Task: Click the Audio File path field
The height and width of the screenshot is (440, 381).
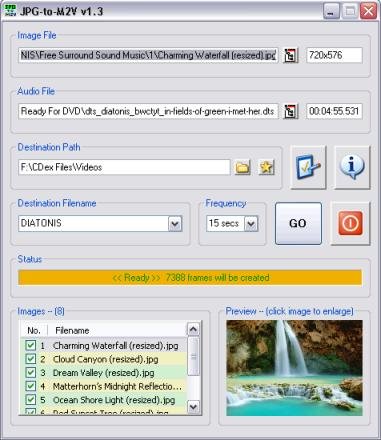Action: click(148, 111)
